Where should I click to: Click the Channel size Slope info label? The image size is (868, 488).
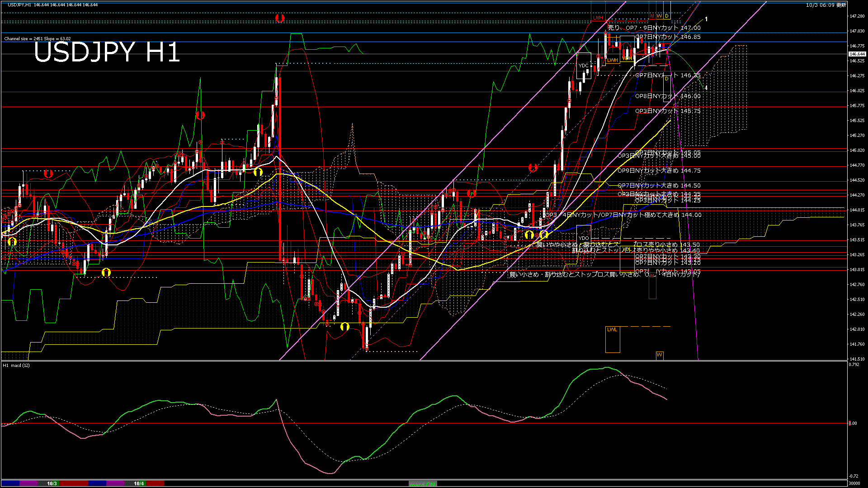[38, 39]
